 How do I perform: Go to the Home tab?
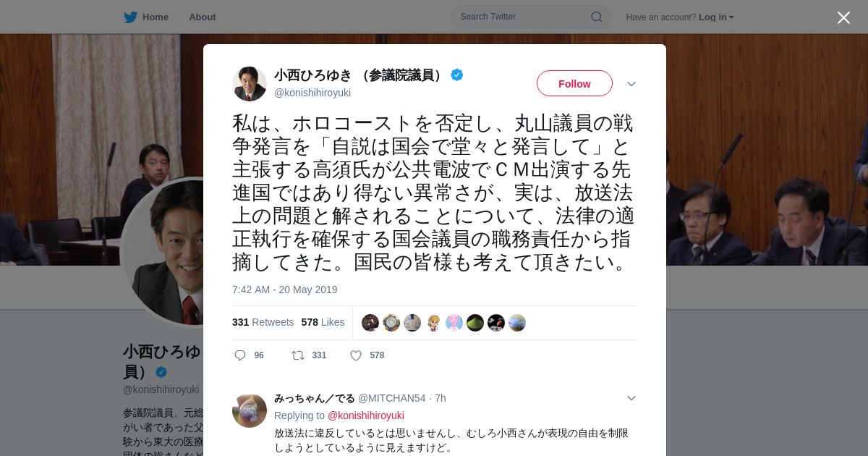pyautogui.click(x=146, y=17)
